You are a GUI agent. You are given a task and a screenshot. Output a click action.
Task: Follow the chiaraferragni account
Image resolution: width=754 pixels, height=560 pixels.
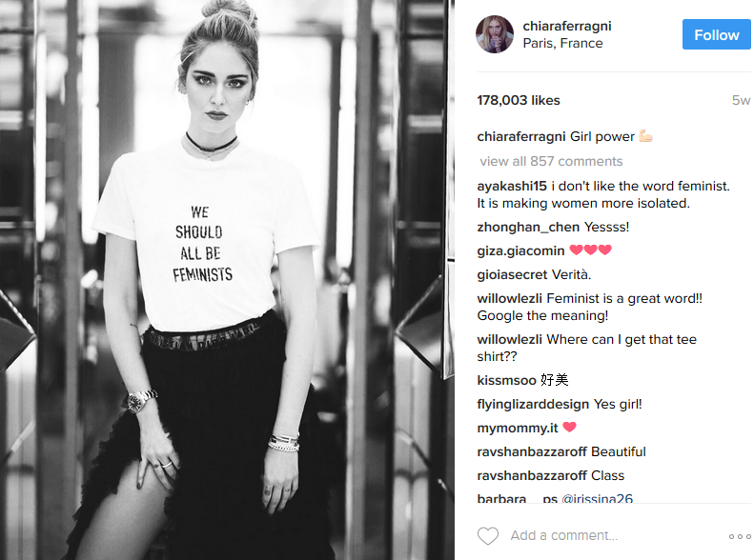pyautogui.click(x=717, y=34)
